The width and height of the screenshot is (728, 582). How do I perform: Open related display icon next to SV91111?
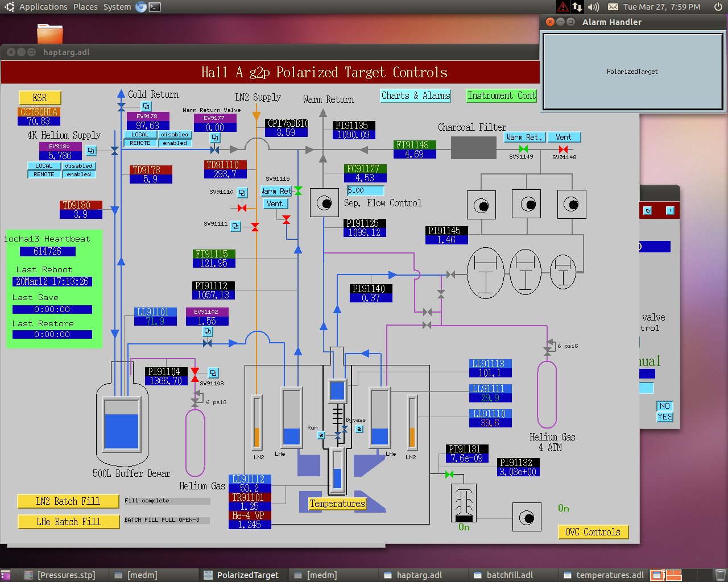(x=235, y=226)
